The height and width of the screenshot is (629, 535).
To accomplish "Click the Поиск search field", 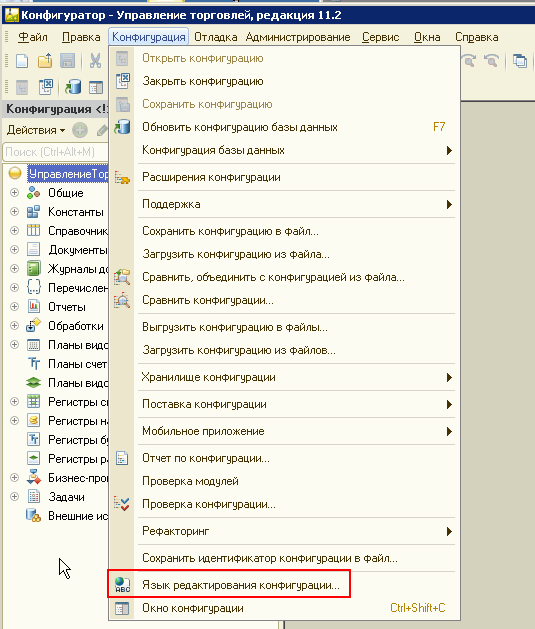I will [55, 152].
